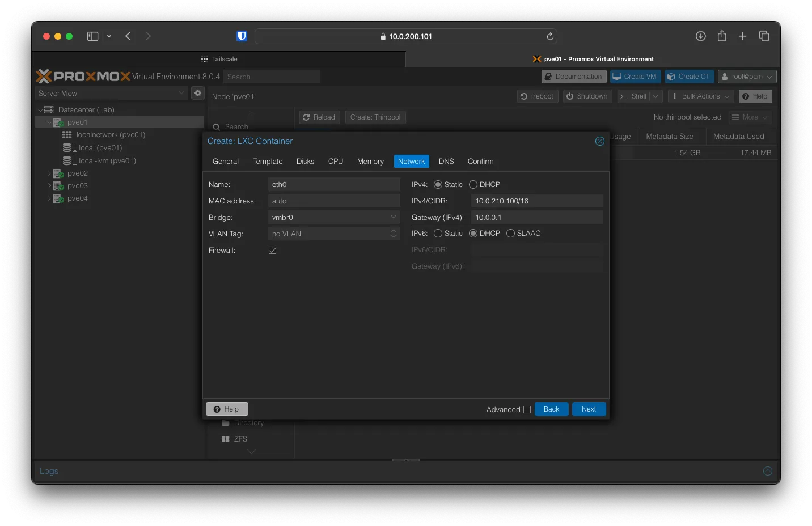Select IPv4 Static radio button
This screenshot has height=526, width=812.
(x=438, y=185)
